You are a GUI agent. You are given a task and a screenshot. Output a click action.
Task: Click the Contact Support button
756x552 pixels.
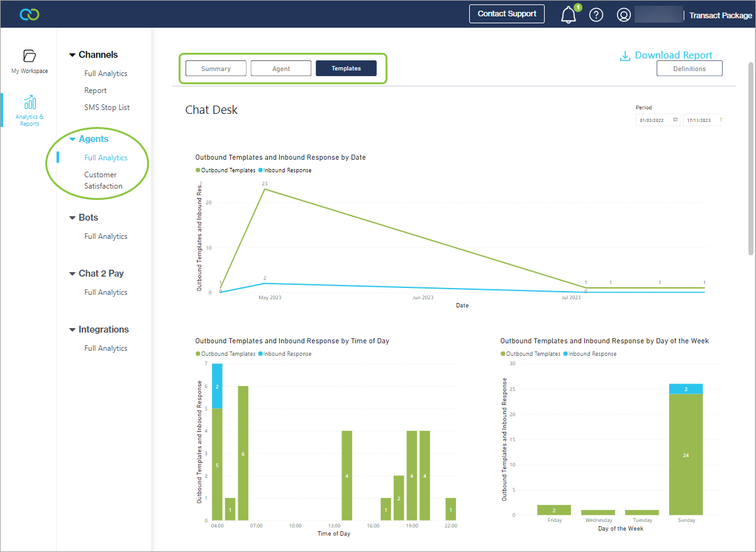(x=506, y=14)
